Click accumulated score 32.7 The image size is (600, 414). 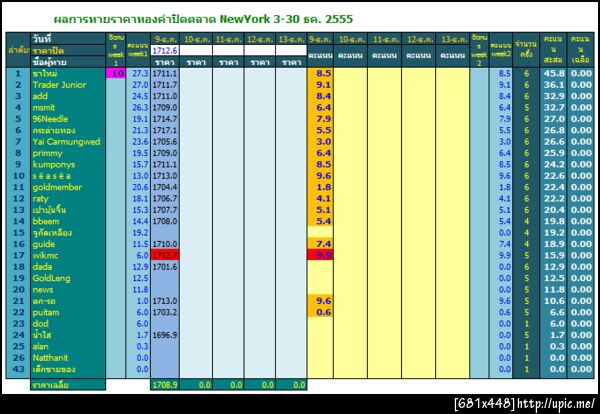click(x=553, y=108)
